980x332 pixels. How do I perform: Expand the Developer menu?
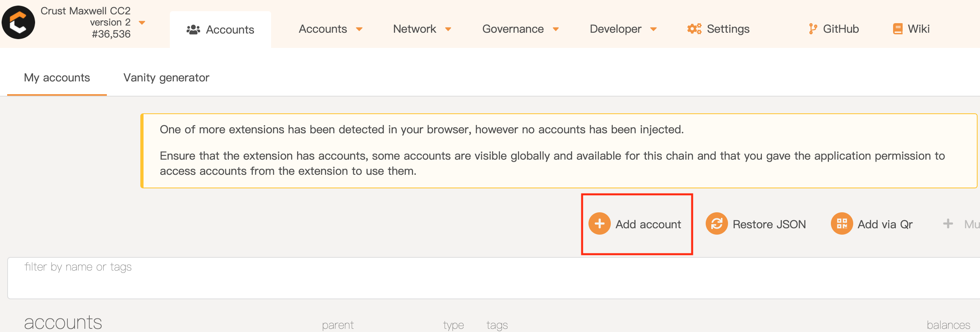pos(653,29)
